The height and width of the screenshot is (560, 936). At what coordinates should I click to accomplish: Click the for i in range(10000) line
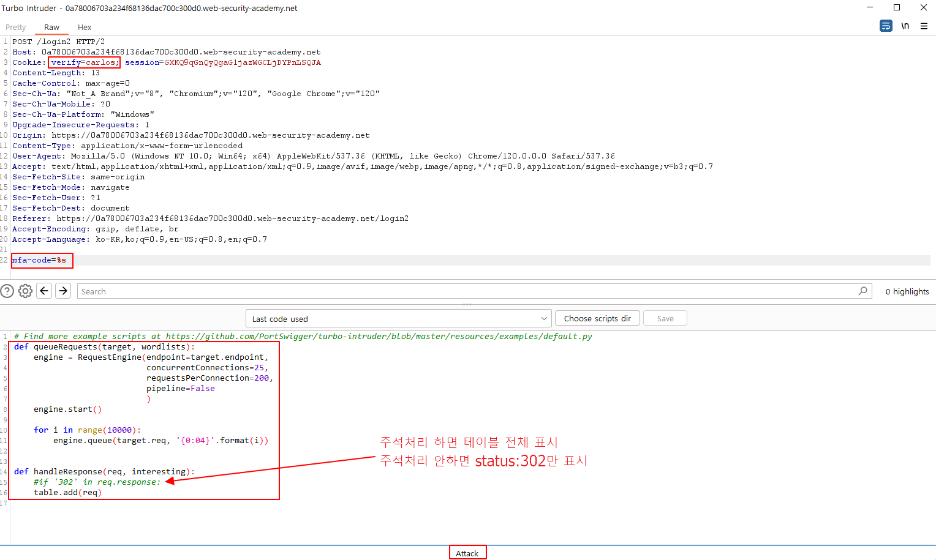tap(88, 430)
